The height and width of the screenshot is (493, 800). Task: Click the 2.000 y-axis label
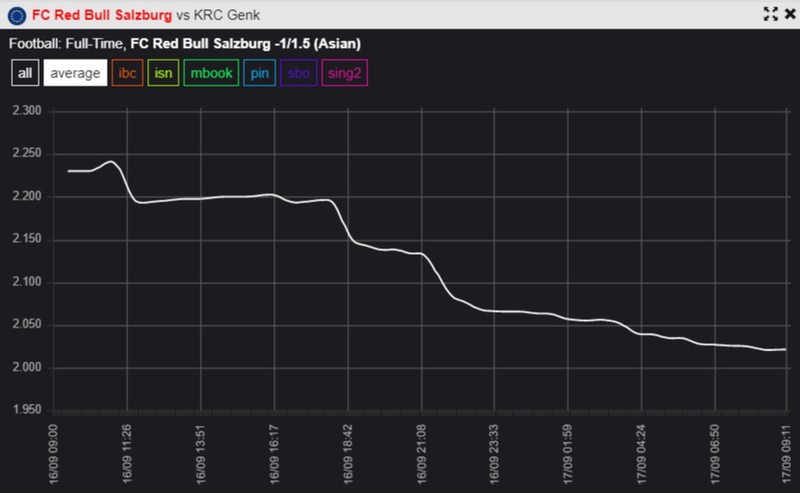[x=27, y=367]
